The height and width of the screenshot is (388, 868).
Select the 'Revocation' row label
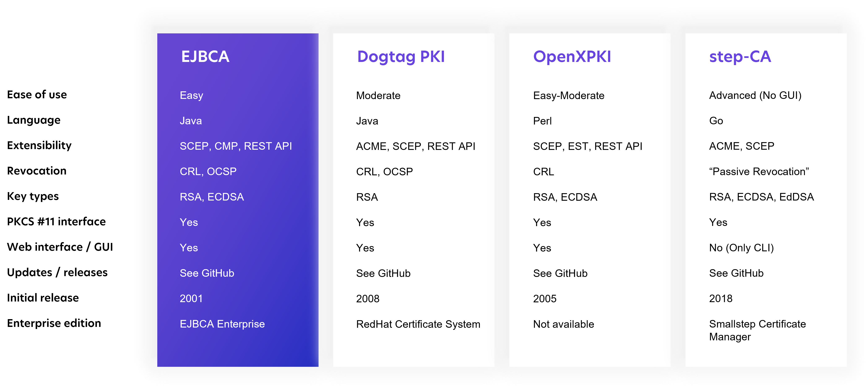pyautogui.click(x=37, y=171)
